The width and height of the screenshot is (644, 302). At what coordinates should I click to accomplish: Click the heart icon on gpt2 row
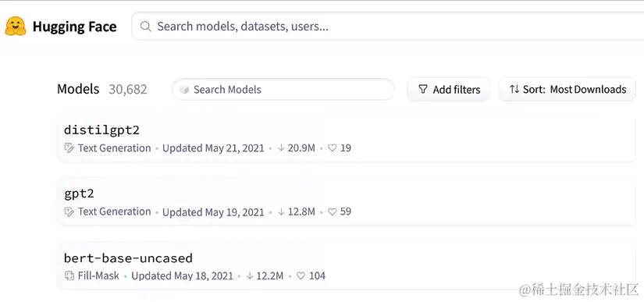[x=333, y=211]
